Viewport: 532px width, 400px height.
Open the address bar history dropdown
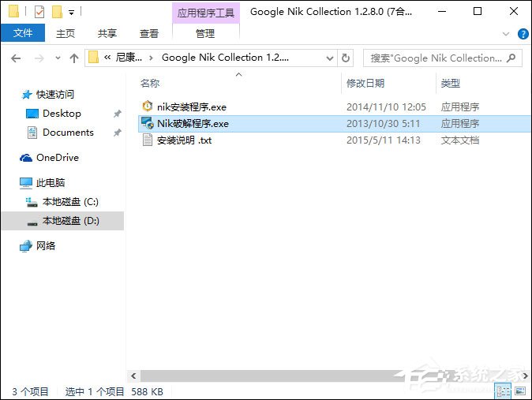click(x=329, y=58)
